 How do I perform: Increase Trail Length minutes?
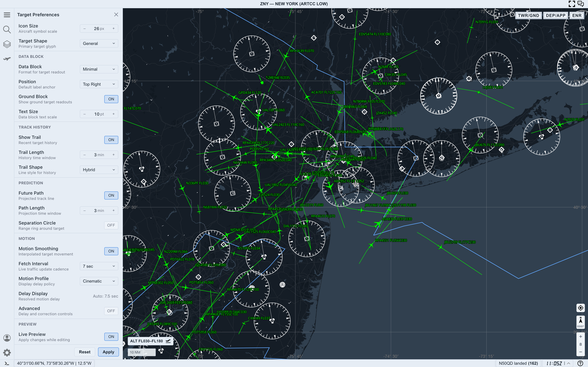tap(113, 155)
